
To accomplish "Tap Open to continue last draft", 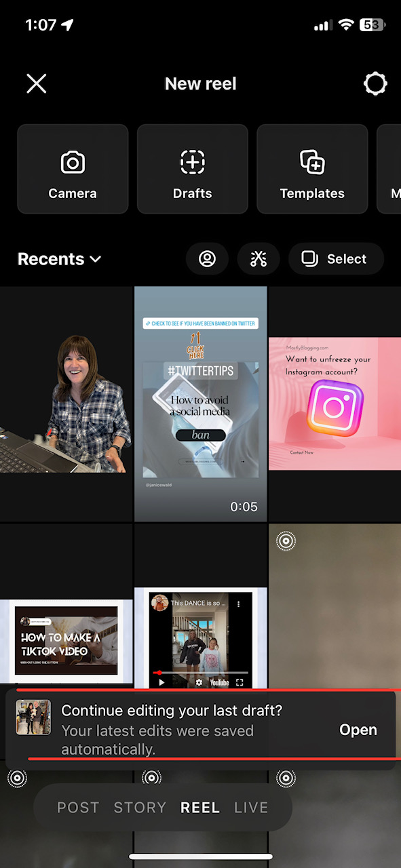I will (x=358, y=730).
